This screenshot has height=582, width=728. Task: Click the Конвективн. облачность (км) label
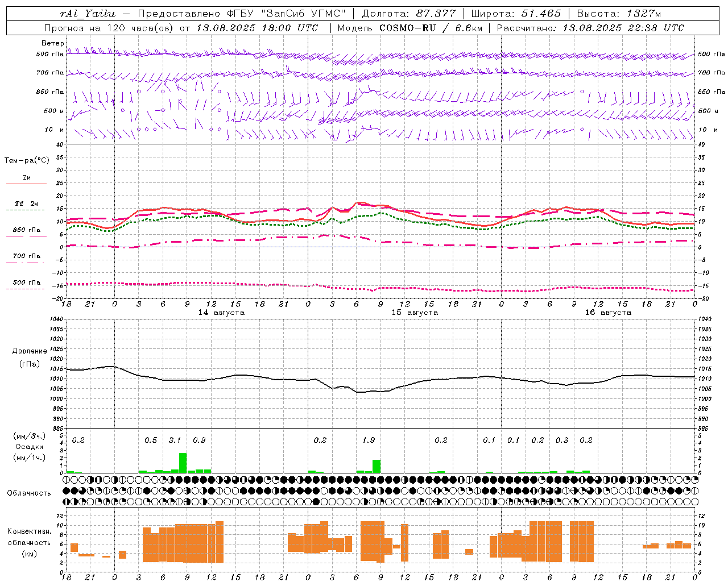tap(29, 542)
